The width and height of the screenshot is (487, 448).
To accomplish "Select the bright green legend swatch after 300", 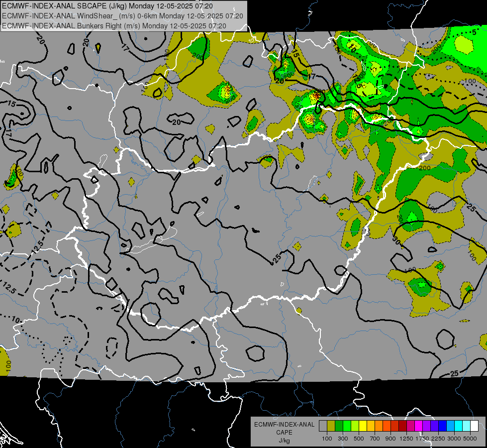I will pyautogui.click(x=347, y=426).
